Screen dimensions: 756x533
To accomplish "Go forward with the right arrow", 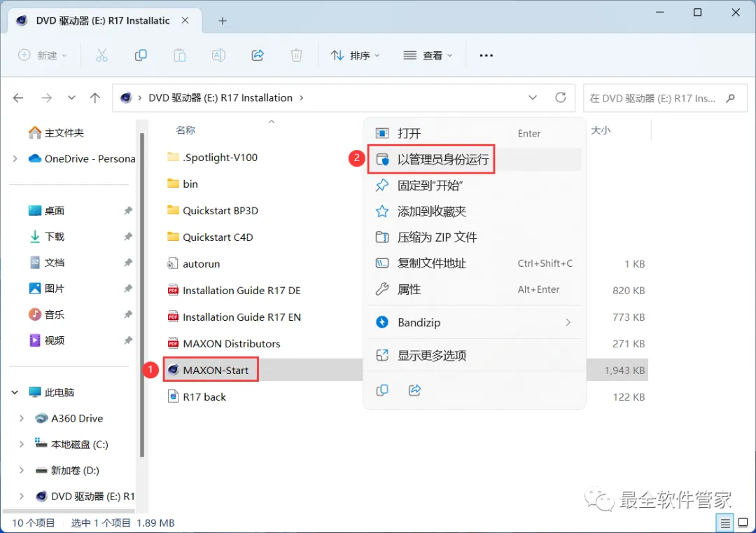I will 46,98.
